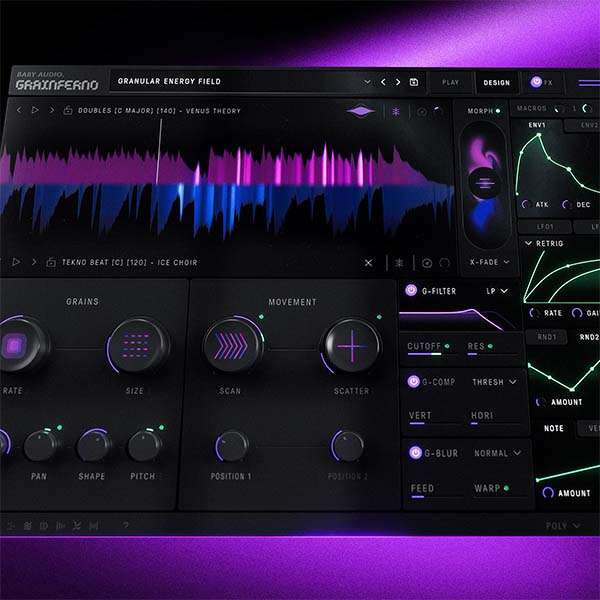Lock the Doubles [C Major] sample
This screenshot has height=600, width=600.
coord(68,111)
